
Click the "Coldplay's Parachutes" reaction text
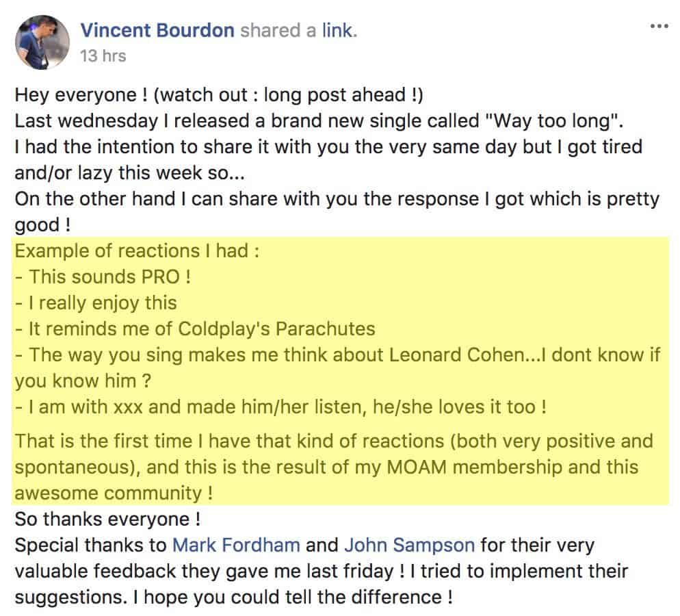click(276, 329)
